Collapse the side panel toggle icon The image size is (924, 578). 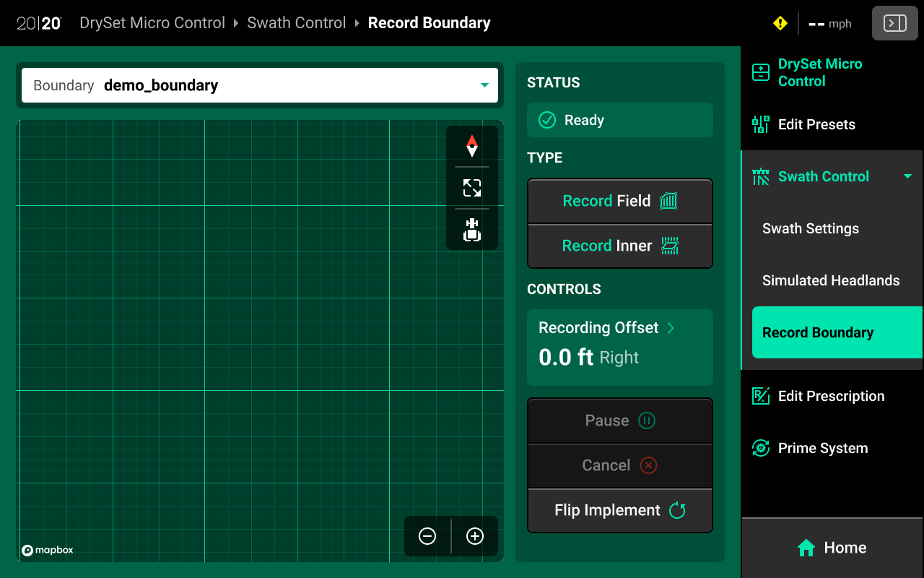[894, 23]
